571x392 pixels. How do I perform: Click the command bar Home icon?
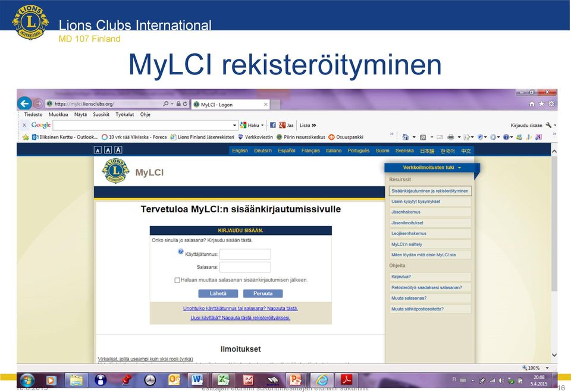405,137
